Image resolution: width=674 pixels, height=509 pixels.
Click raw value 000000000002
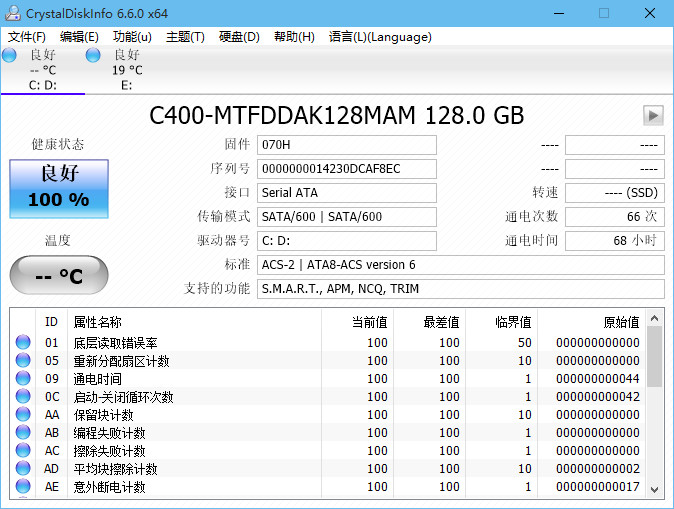click(x=598, y=469)
